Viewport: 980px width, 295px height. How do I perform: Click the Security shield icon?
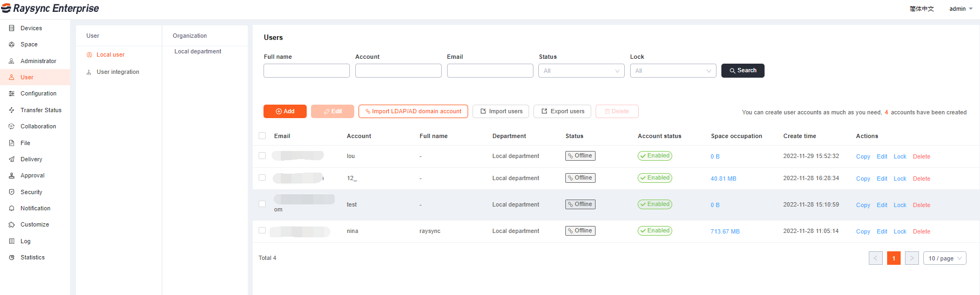[11, 192]
